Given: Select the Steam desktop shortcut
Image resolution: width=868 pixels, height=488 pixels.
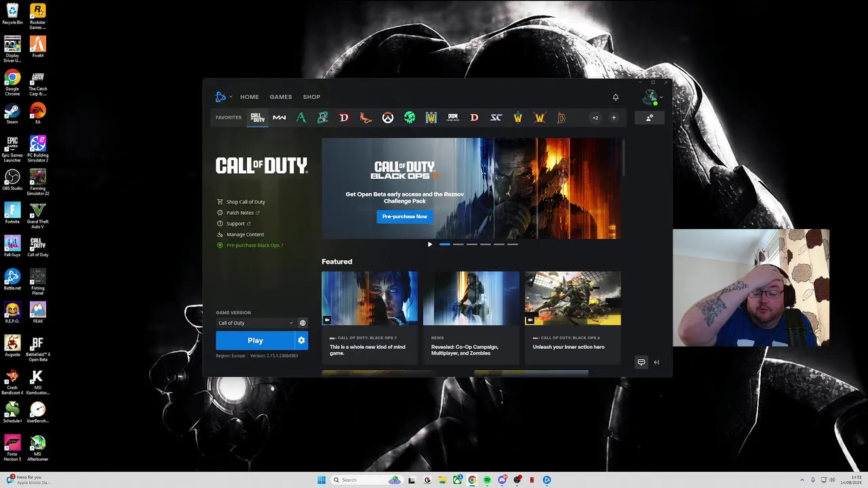Looking at the screenshot, I should click(x=12, y=113).
